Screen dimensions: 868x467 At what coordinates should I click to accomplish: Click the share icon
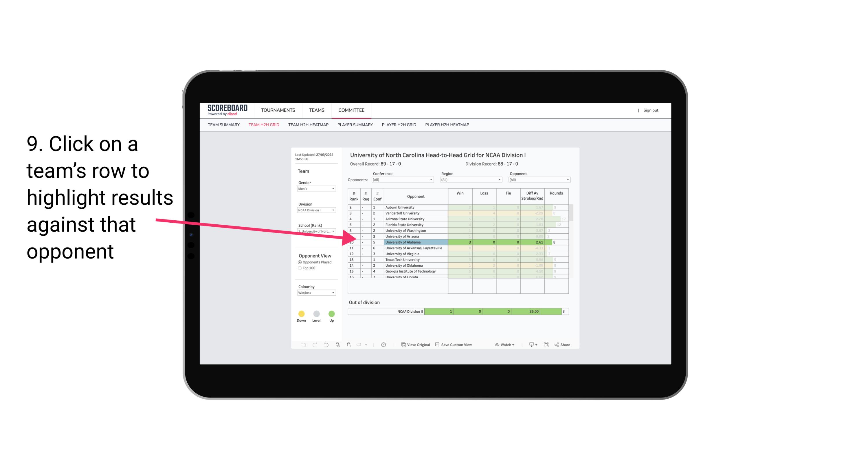pos(557,345)
